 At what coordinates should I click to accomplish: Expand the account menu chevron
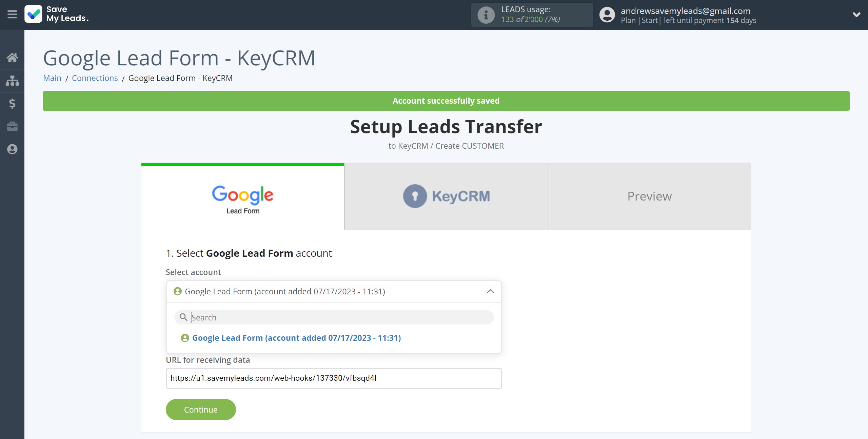point(856,15)
